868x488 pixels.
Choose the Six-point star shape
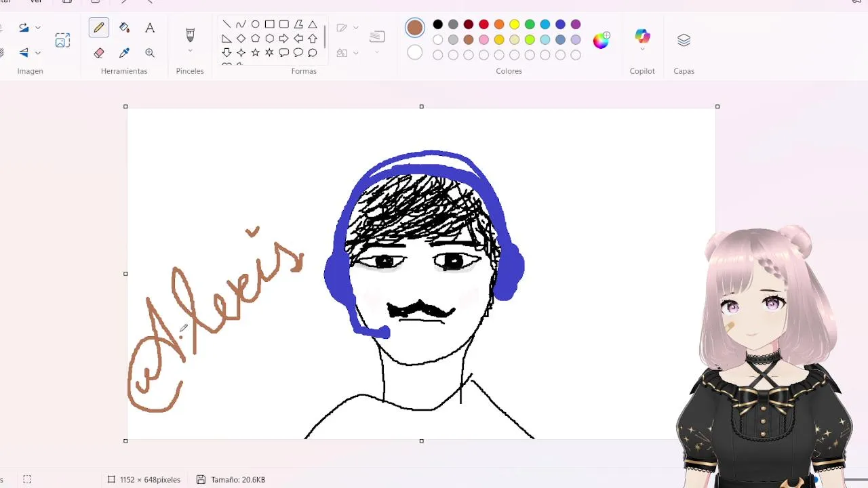tap(270, 53)
